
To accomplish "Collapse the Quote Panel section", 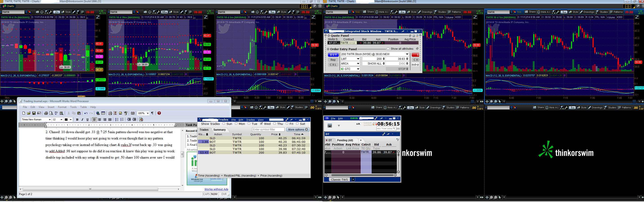I will [329, 36].
